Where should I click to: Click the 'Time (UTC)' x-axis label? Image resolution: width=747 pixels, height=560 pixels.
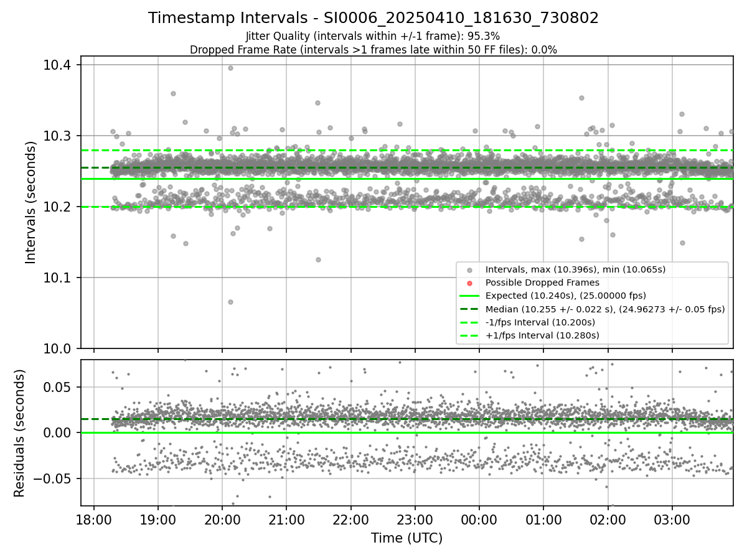406,538
